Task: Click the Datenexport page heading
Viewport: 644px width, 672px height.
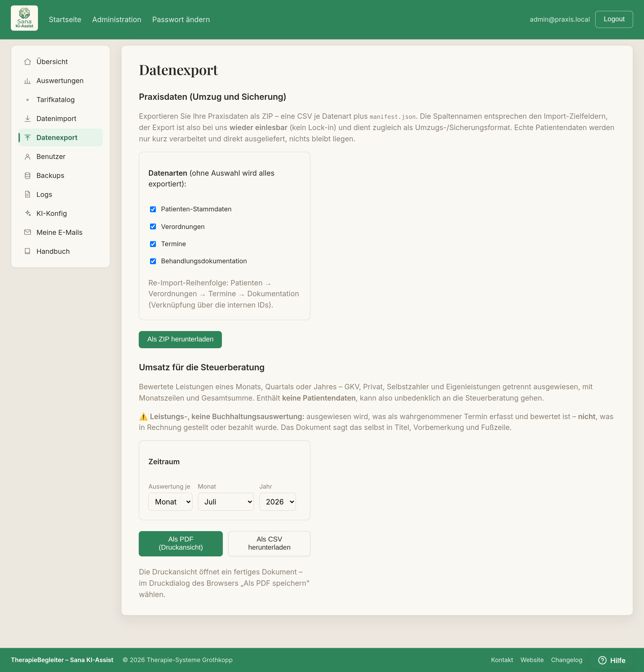Action: 179,70
